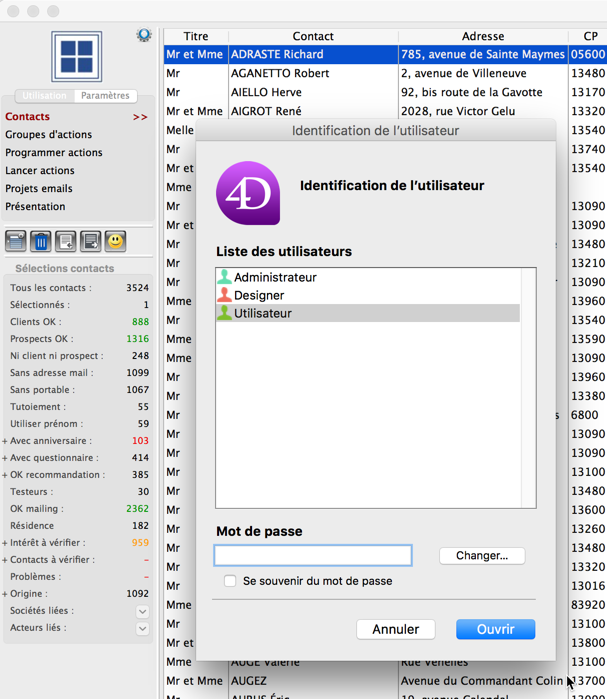
Task: Click the export document arrow icon
Action: click(91, 241)
